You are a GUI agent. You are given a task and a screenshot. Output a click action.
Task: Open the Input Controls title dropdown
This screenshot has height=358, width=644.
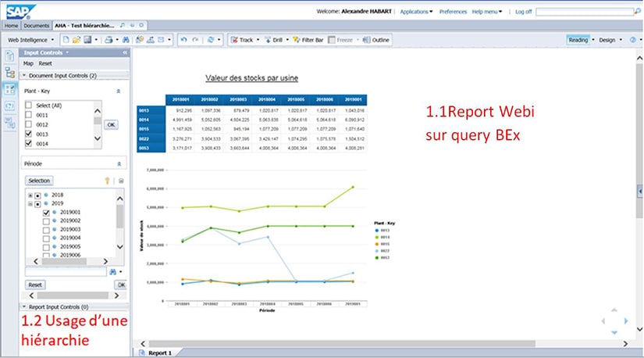click(x=67, y=52)
